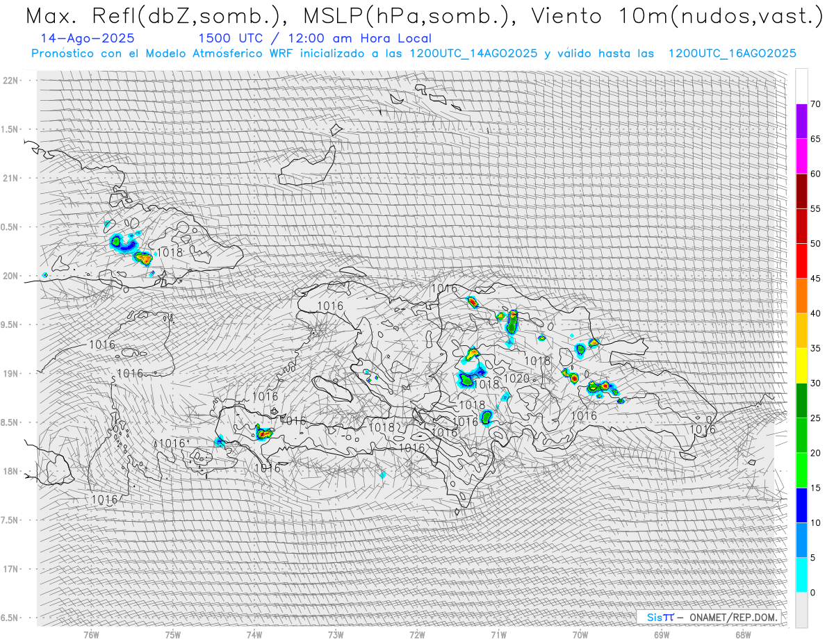The height and width of the screenshot is (644, 834).
Task: Select the '9.5N' latitude label
Action: (x=10, y=324)
